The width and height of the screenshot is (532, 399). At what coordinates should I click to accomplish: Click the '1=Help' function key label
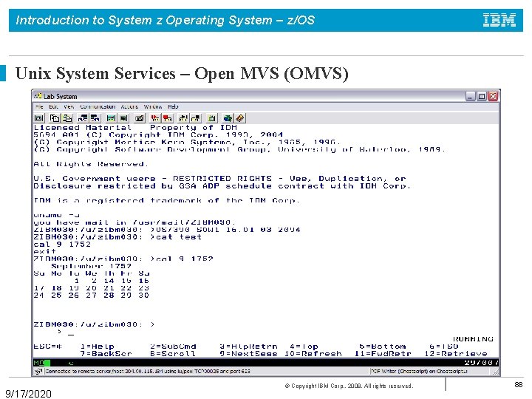pos(98,347)
